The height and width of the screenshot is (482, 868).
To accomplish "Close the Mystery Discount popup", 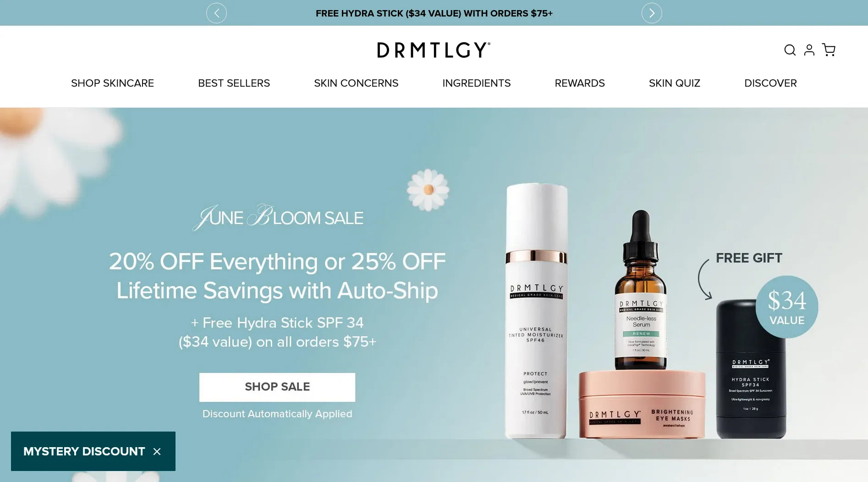I will click(x=157, y=452).
